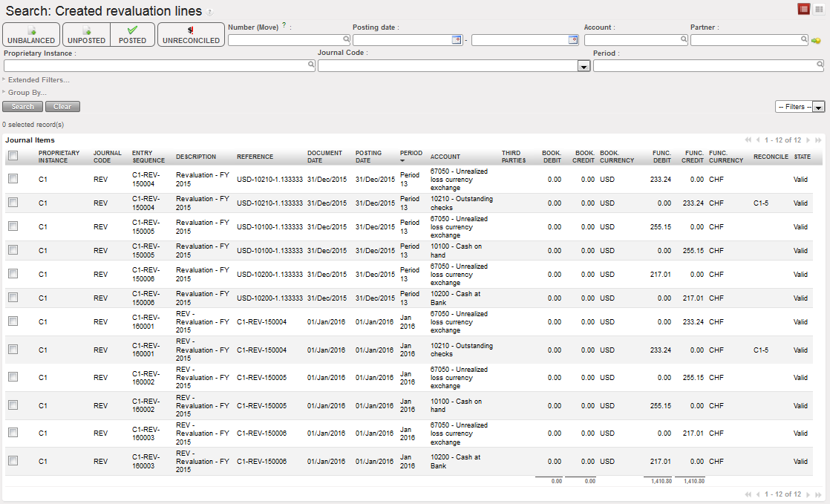Open Posting date end calendar picker
The image size is (830, 504).
(x=573, y=40)
